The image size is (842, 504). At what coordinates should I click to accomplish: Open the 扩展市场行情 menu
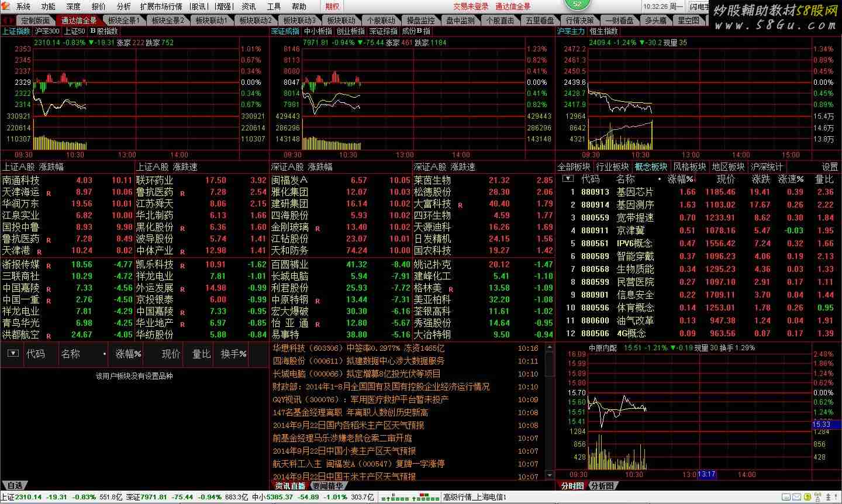pos(161,6)
